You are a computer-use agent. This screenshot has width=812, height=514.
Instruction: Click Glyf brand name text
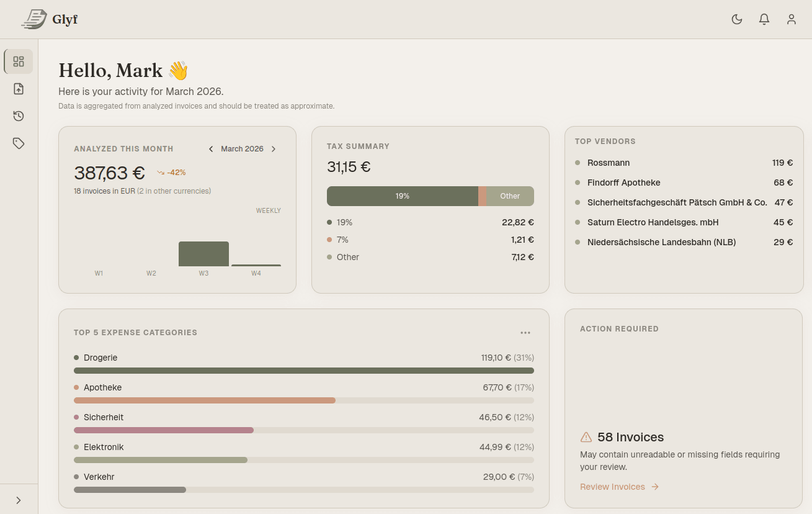pyautogui.click(x=65, y=20)
